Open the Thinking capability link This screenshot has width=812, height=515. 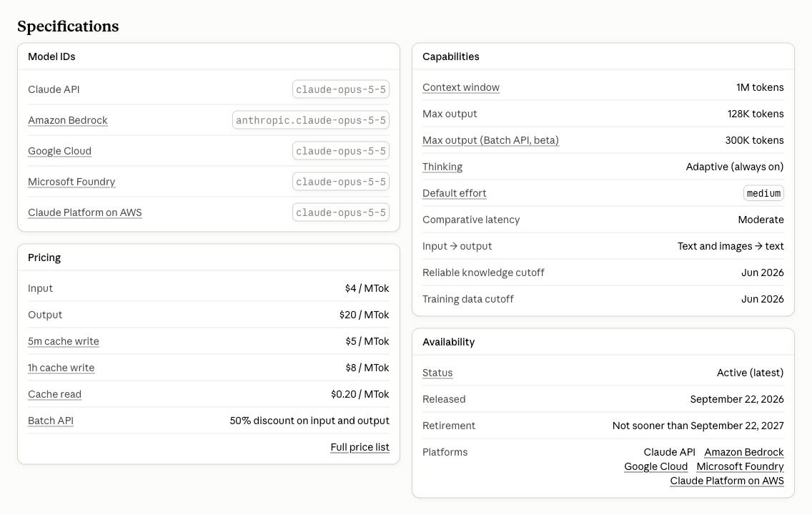pyautogui.click(x=442, y=167)
